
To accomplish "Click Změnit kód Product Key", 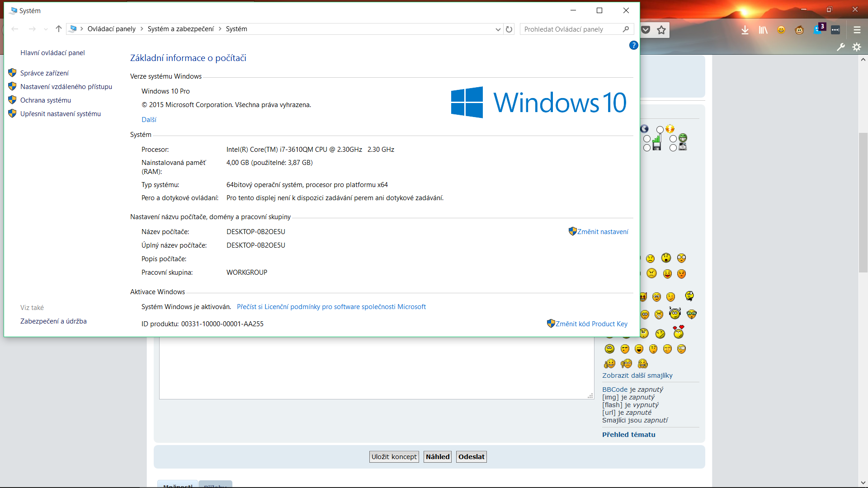I will 591,324.
